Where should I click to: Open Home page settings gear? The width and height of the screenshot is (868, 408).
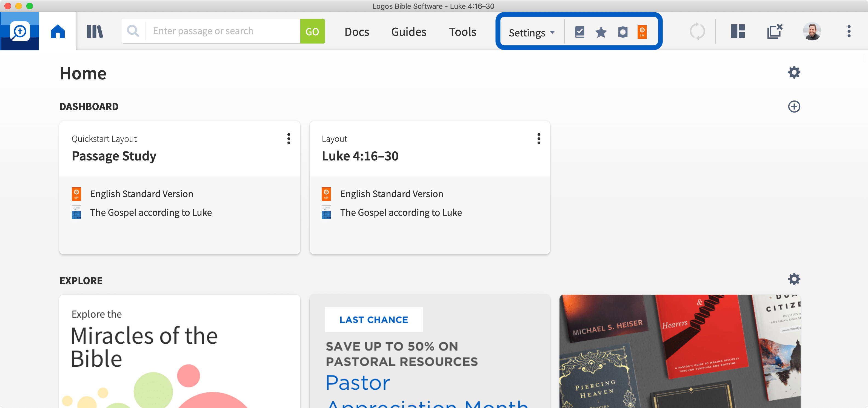coord(794,72)
